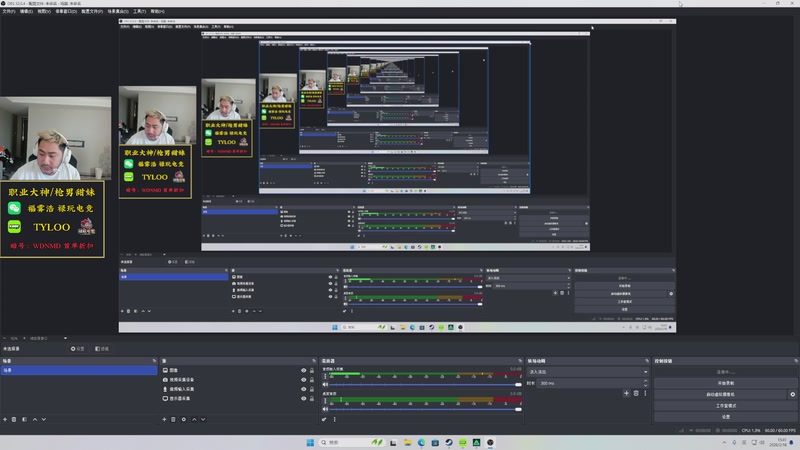
Task: Lock the Image source
Action: [x=312, y=370]
